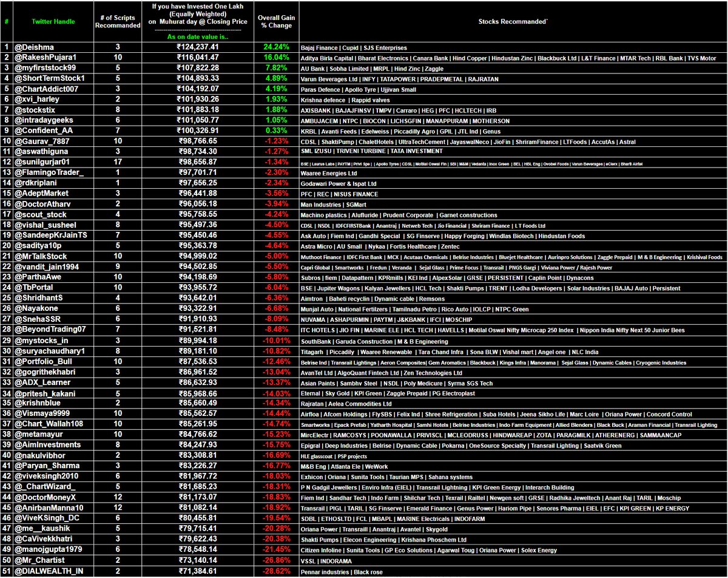Select the "Stocks Recommanded" column header
The width and height of the screenshot is (728, 578).
click(513, 21)
